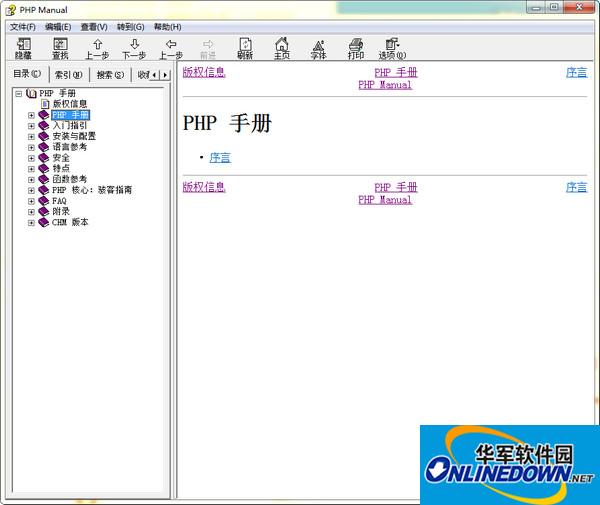Expand the 函数参考 tree node

click(x=31, y=179)
